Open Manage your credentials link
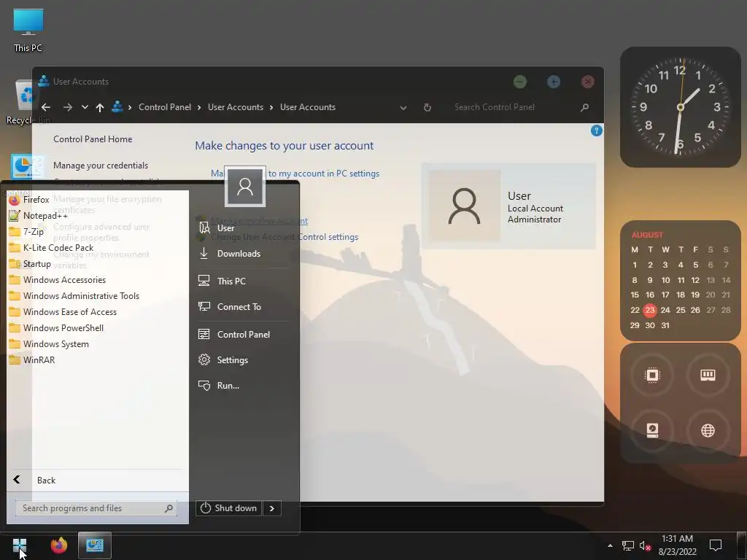Screen dimensions: 747x560 101,166
